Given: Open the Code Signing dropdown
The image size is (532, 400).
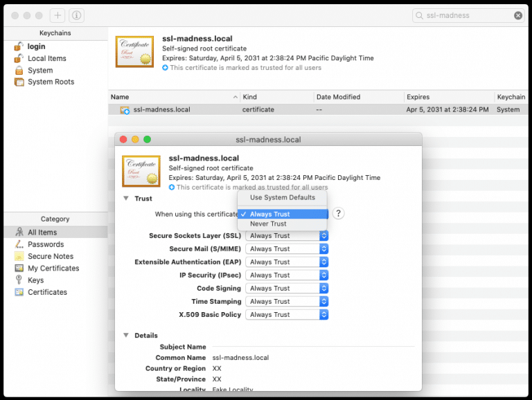Looking at the screenshot, I should coord(287,288).
